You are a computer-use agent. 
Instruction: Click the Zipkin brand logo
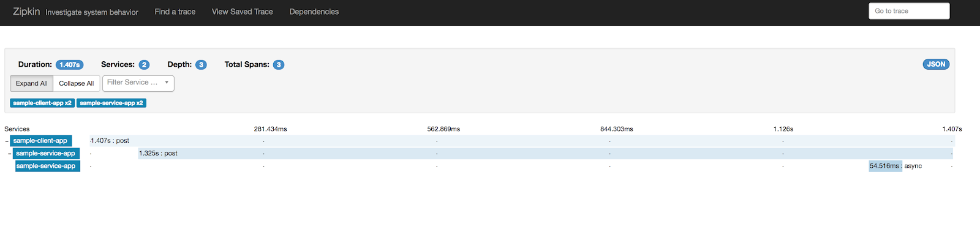click(x=26, y=12)
